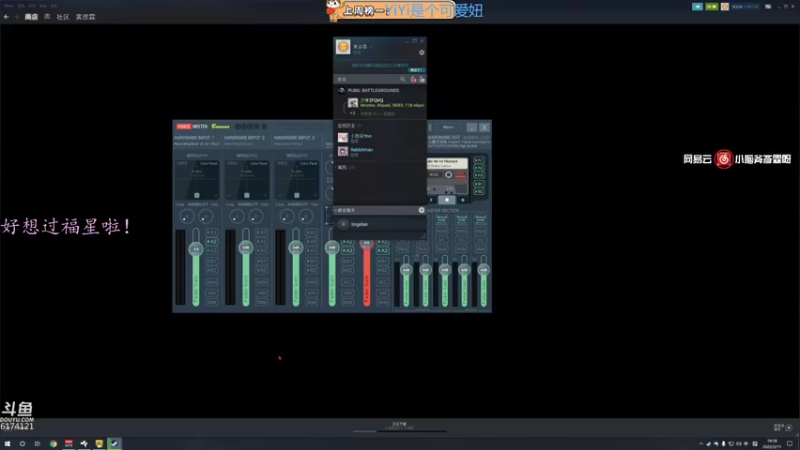Viewport: 800px width, 450px height.
Task: Click red virtual input fader knob
Action: click(366, 242)
